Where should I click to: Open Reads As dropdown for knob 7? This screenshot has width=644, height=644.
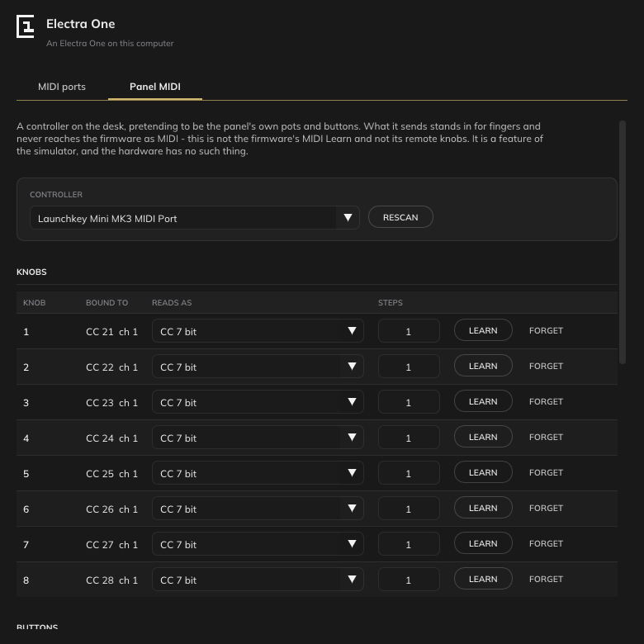click(x=258, y=544)
